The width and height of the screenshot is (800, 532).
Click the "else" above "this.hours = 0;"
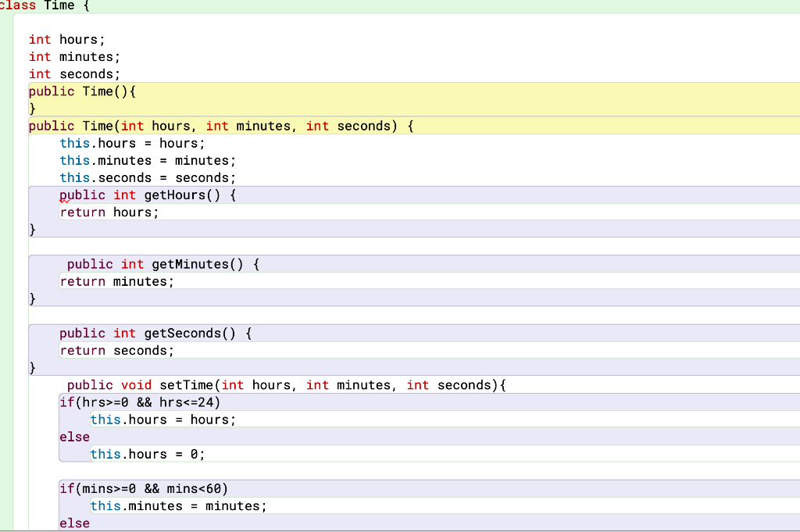pyautogui.click(x=74, y=437)
